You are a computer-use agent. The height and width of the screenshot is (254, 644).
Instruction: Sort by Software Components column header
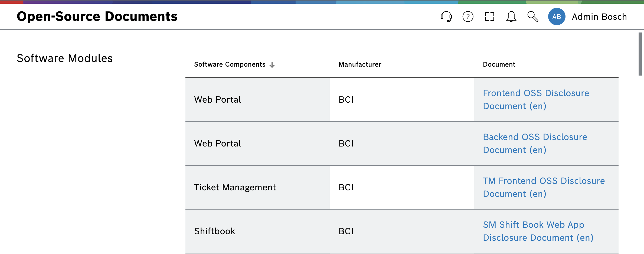pos(230,64)
